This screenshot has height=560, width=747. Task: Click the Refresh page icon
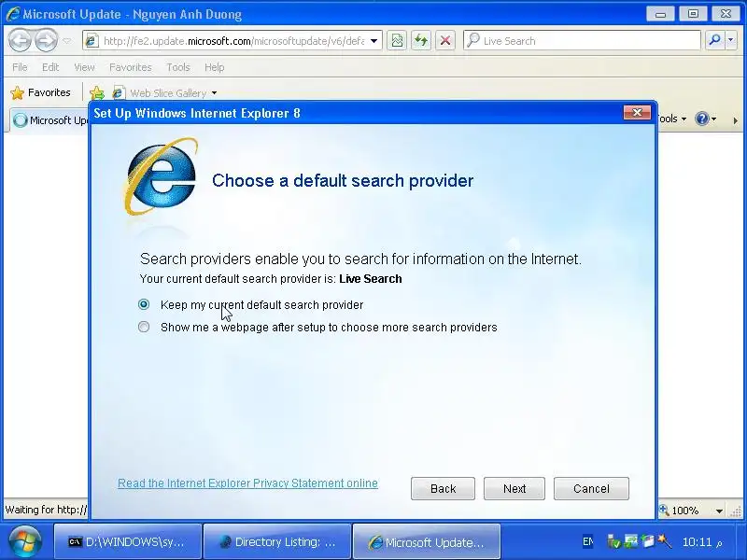pyautogui.click(x=421, y=41)
